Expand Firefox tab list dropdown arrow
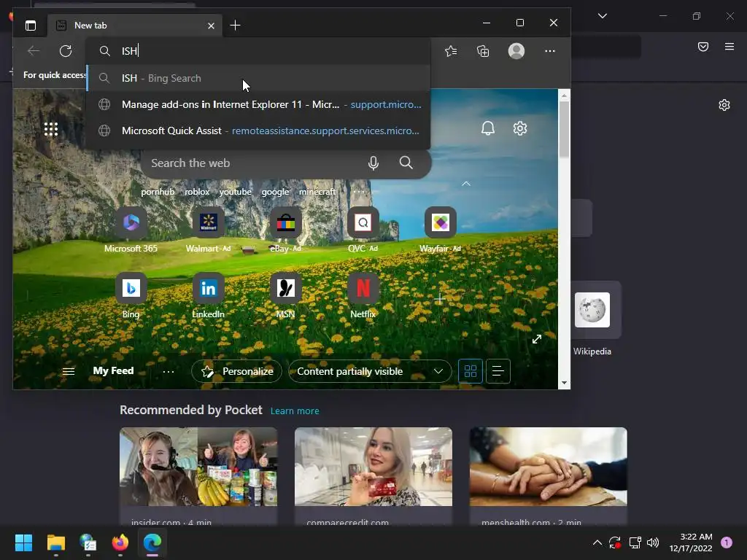The height and width of the screenshot is (560, 747). click(602, 16)
